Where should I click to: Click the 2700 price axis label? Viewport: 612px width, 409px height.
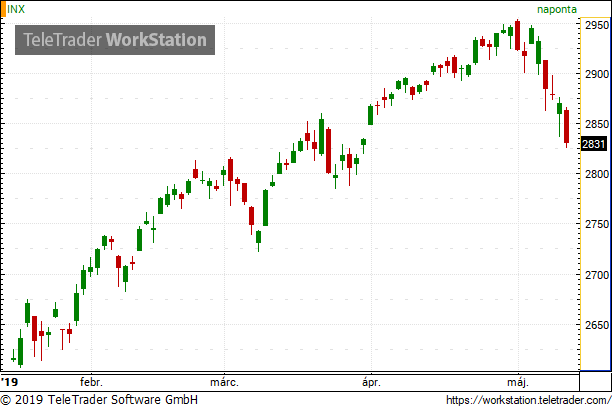[x=597, y=275]
